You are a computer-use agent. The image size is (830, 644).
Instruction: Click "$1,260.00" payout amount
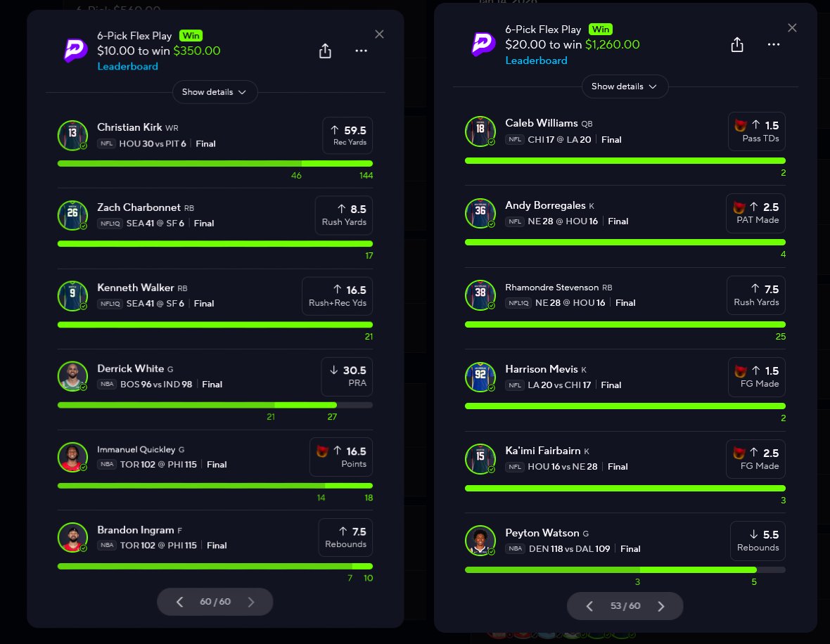[613, 44]
